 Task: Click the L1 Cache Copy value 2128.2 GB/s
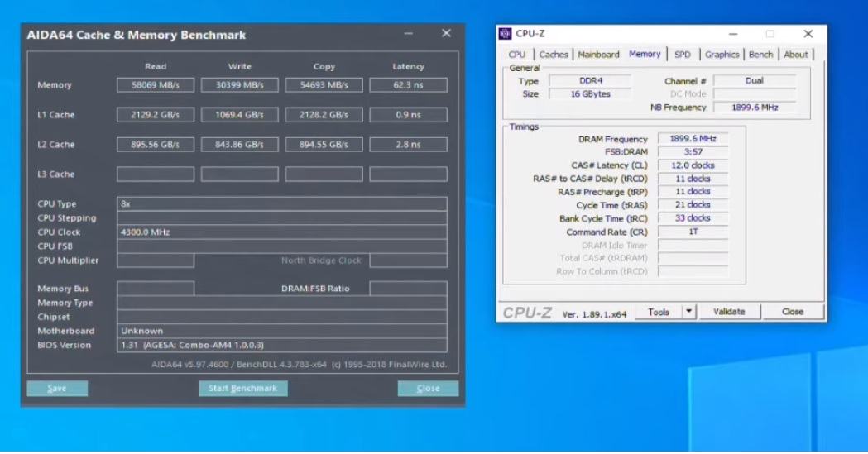[x=324, y=115]
